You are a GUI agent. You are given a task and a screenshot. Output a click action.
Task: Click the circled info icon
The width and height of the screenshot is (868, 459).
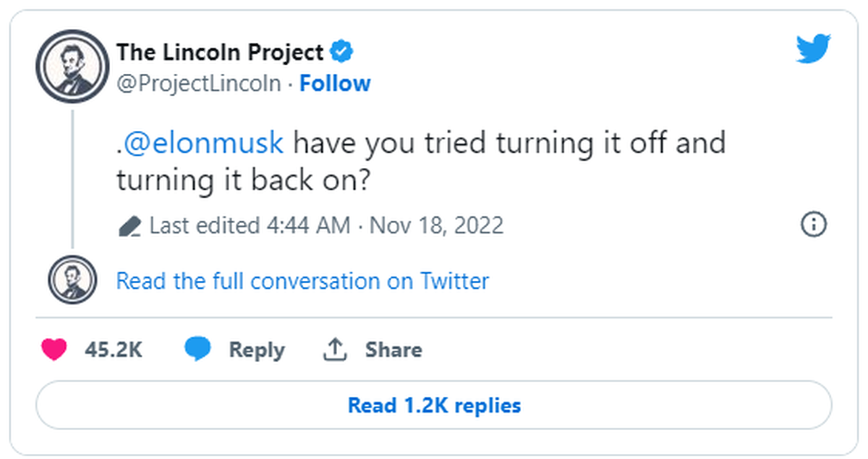[x=814, y=224]
